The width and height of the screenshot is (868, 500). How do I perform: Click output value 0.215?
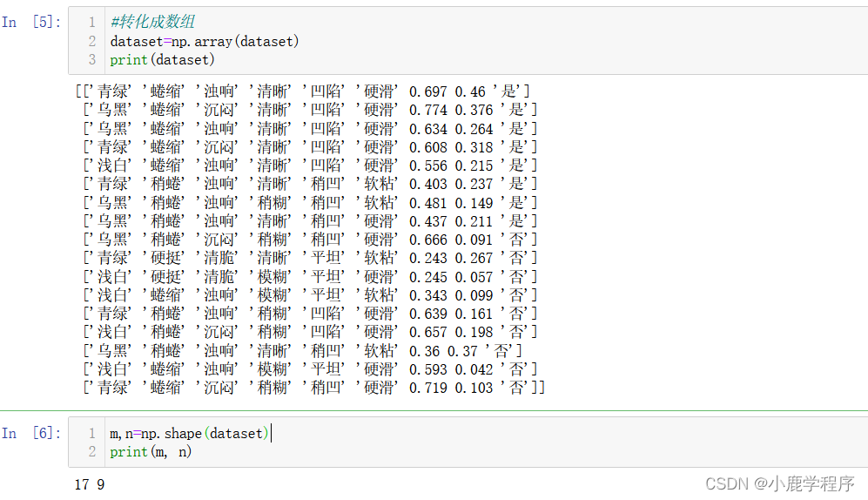point(474,166)
